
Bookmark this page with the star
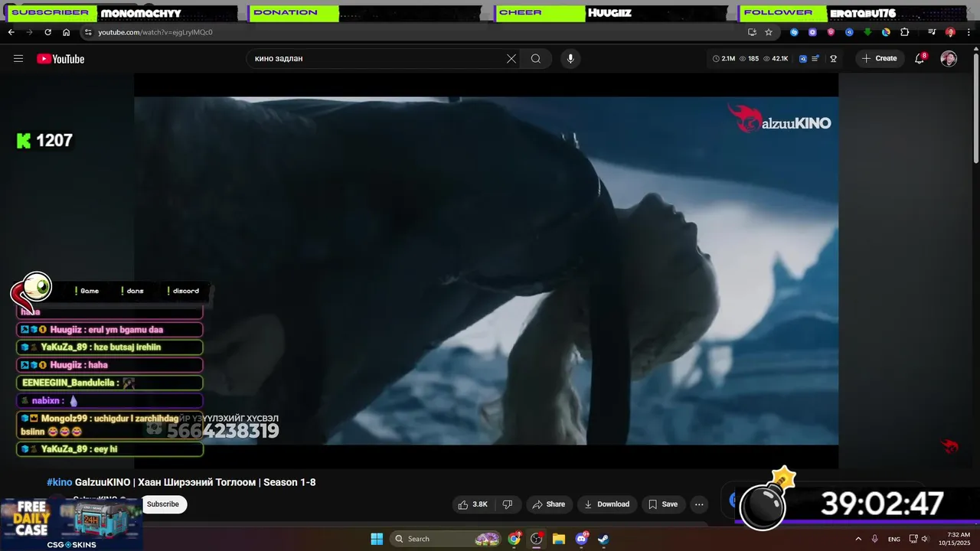click(769, 32)
